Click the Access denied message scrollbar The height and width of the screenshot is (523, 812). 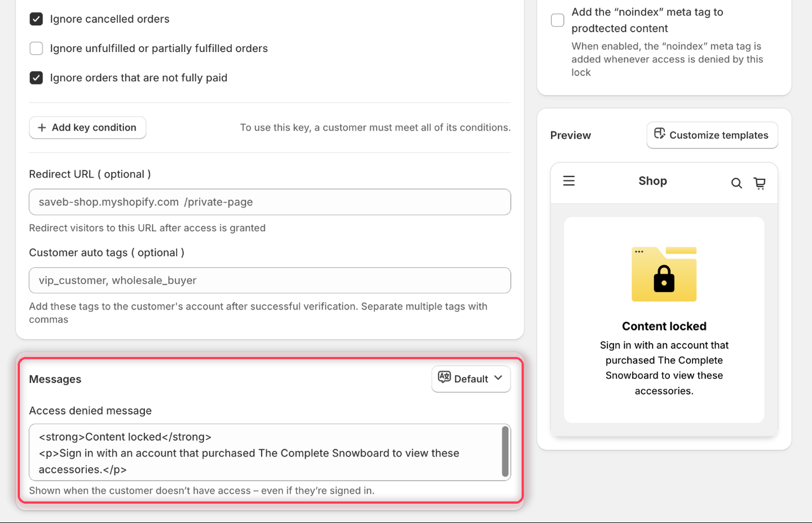[505, 451]
